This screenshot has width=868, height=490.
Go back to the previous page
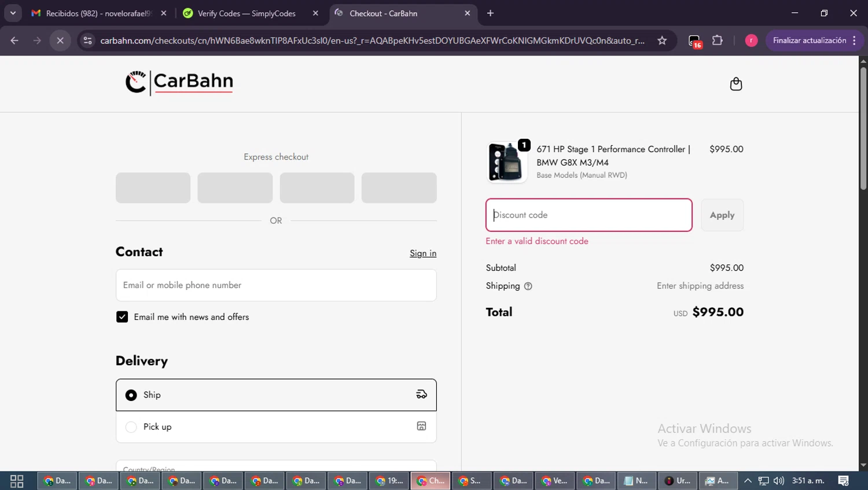click(x=14, y=40)
